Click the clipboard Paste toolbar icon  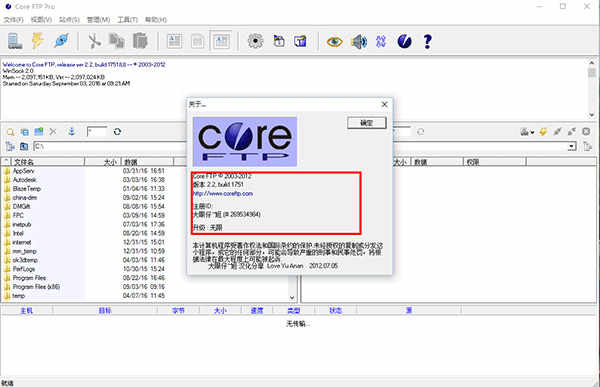(140, 41)
